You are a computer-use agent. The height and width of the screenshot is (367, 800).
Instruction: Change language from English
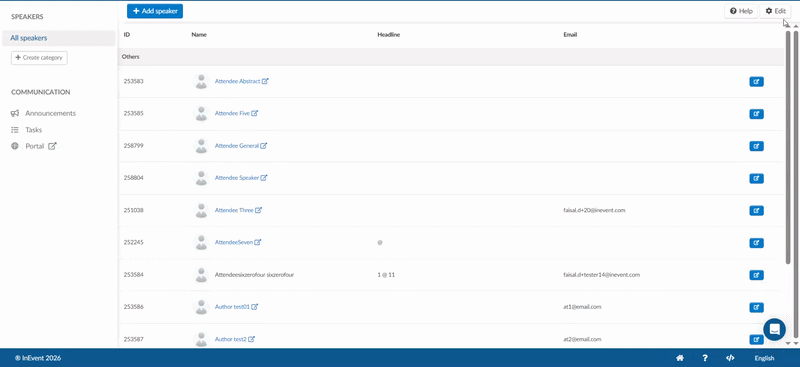(x=764, y=358)
